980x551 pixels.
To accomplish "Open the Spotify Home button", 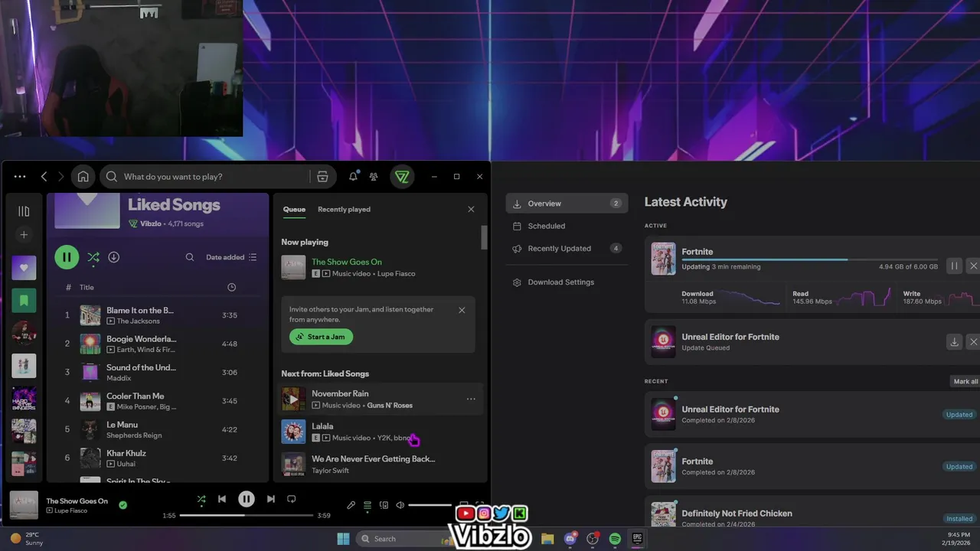I will (x=83, y=177).
